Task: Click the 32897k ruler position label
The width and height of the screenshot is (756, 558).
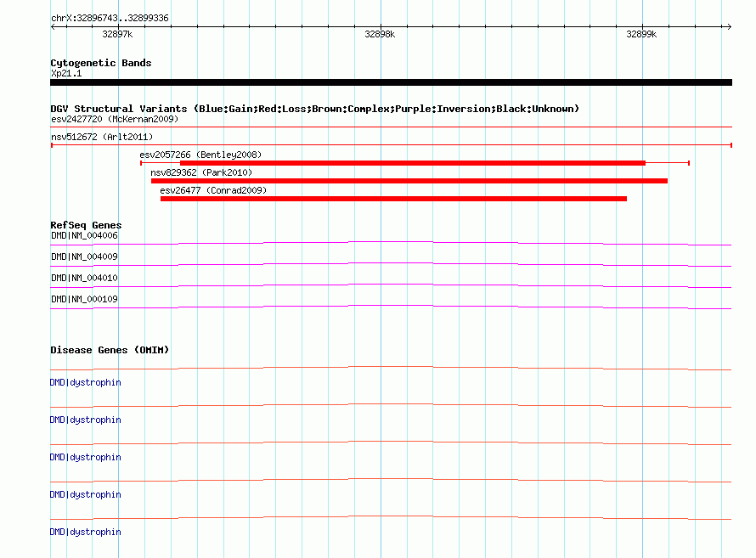Action: coord(117,34)
